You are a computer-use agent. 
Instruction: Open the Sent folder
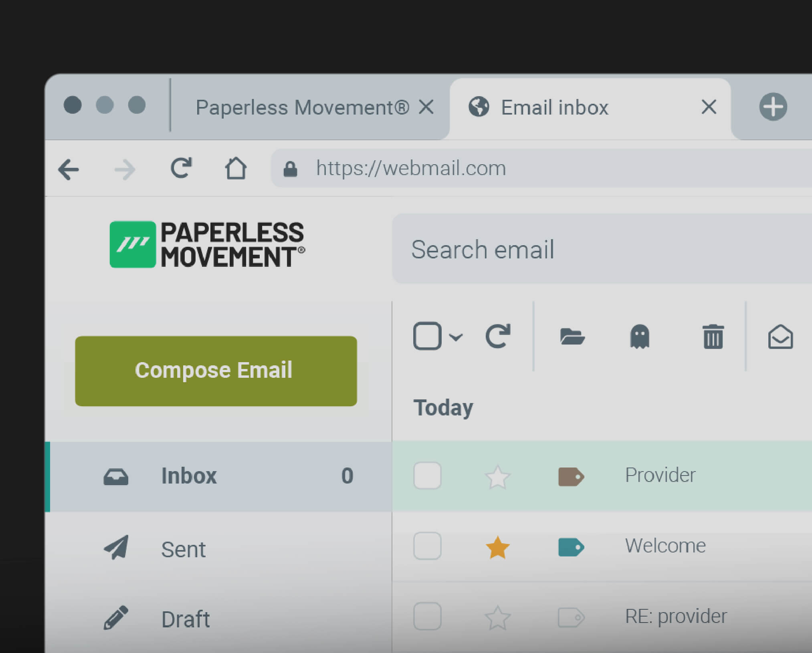point(184,549)
